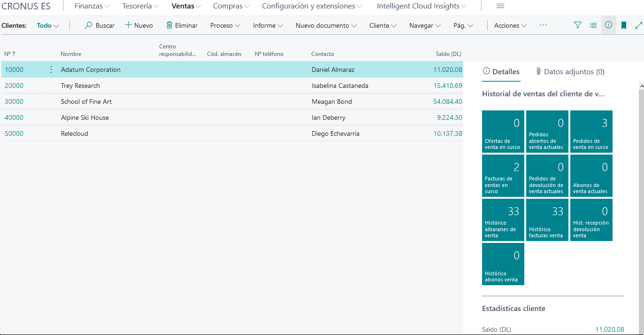644x335 pixels.
Task: Open customer number 50000 link
Action: [x=14, y=133]
